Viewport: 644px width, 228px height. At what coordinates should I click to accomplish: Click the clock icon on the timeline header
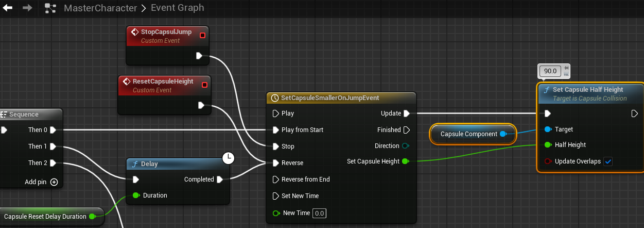coord(274,98)
